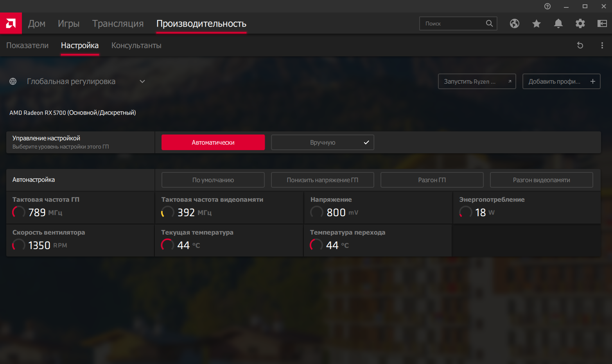Viewport: 612px width, 364px height.
Task: Open the Производительность tab
Action: tap(201, 23)
